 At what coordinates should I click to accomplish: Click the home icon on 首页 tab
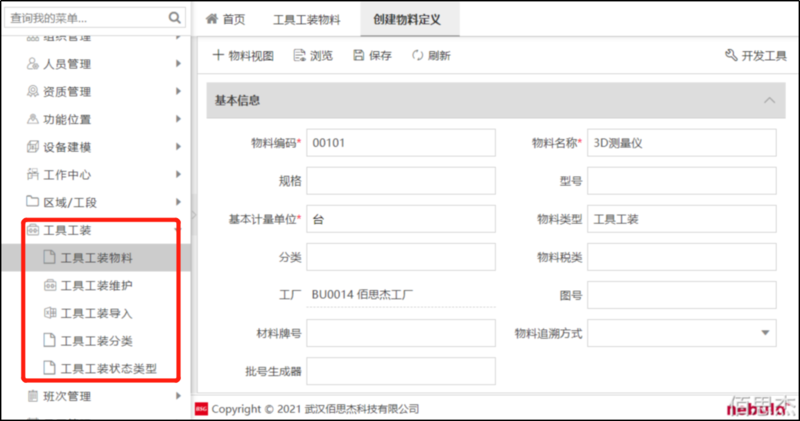212,19
